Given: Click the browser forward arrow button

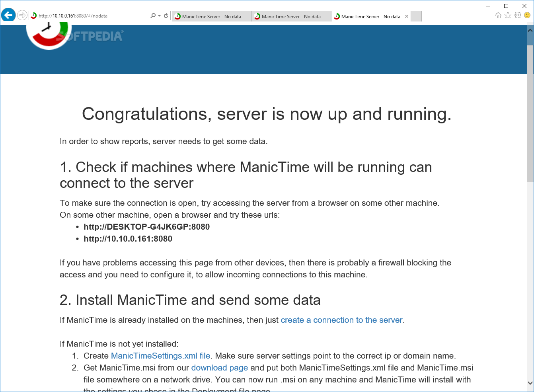Looking at the screenshot, I should 22,16.
